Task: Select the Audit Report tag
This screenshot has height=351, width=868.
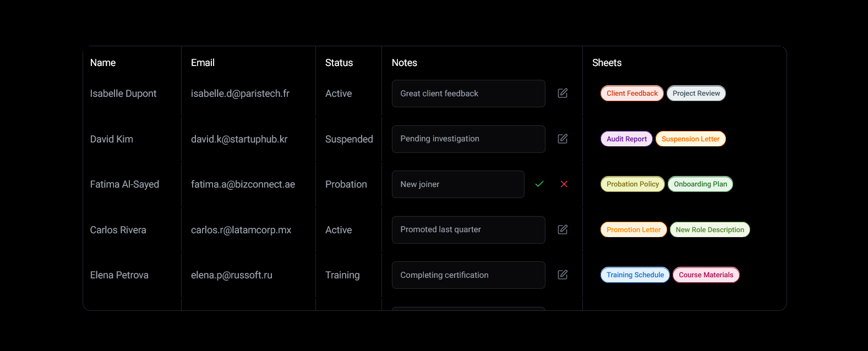Action: [626, 139]
